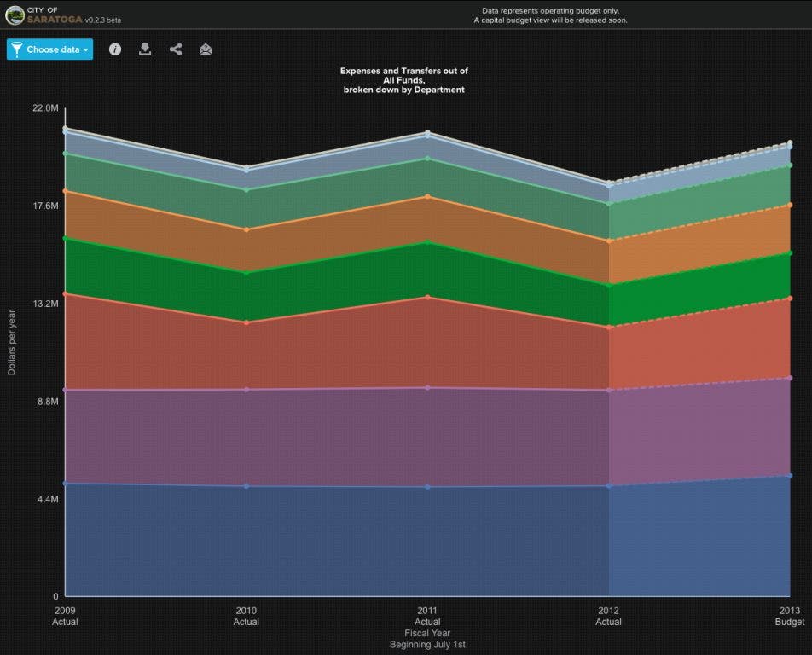Click the open-envelope email icon
The height and width of the screenshot is (655, 812).
206,49
